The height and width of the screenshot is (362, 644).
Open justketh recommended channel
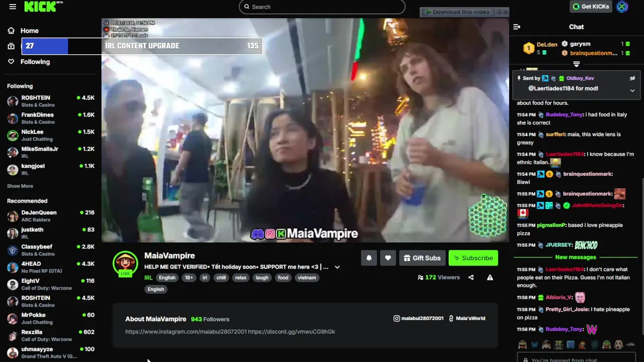50,233
